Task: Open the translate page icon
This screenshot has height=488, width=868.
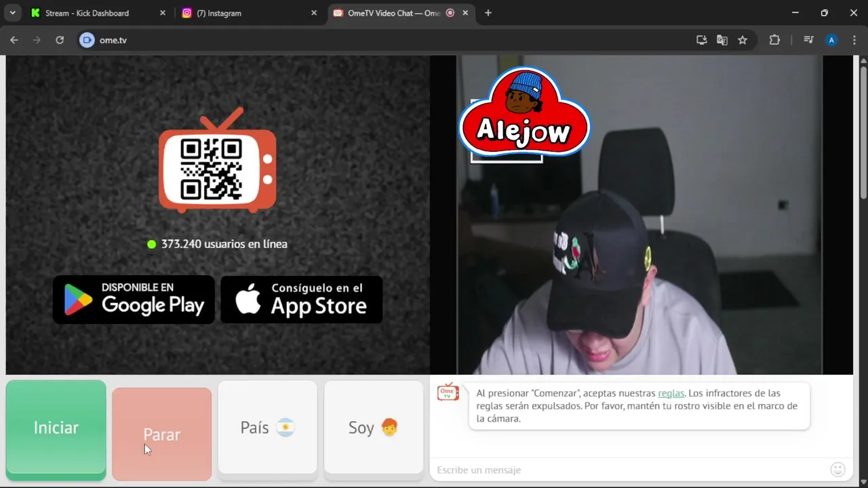Action: [722, 40]
